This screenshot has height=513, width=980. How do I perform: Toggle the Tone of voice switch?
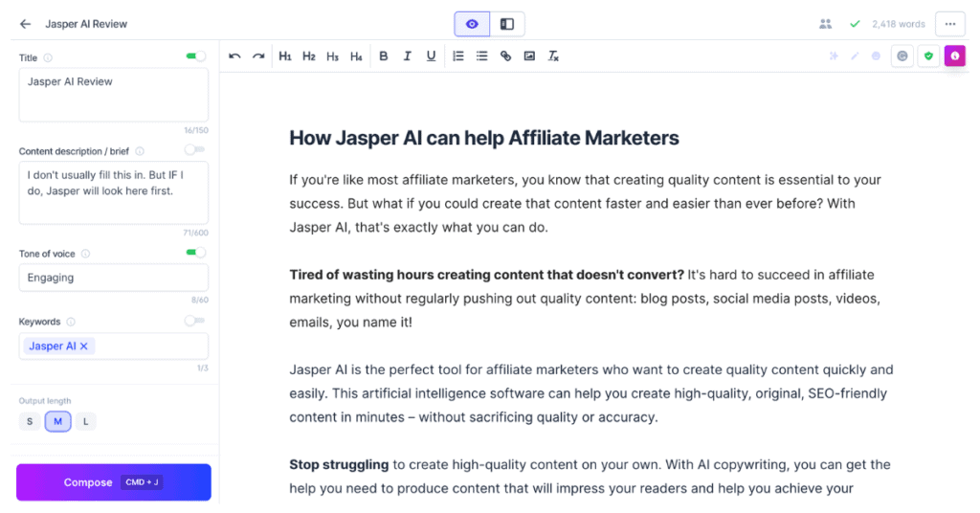tap(195, 253)
